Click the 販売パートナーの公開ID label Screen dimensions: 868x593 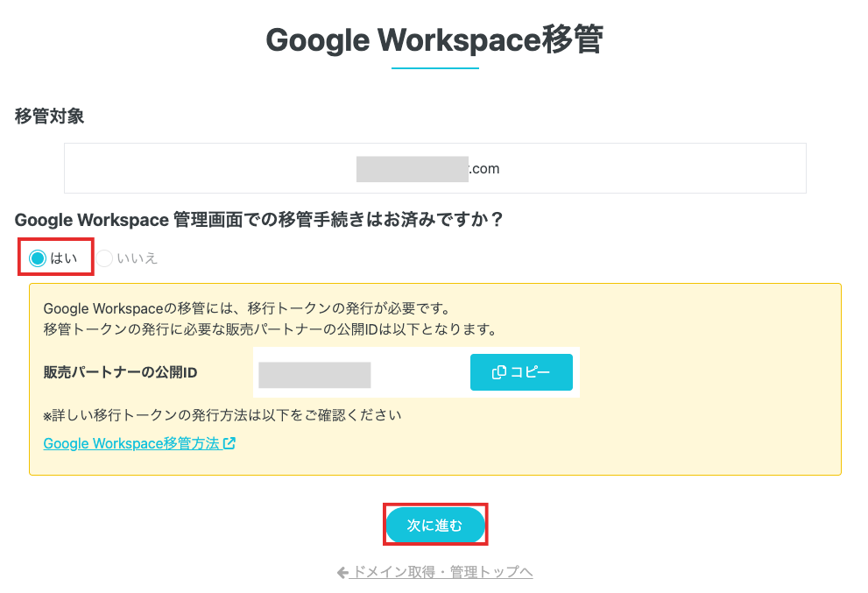120,372
